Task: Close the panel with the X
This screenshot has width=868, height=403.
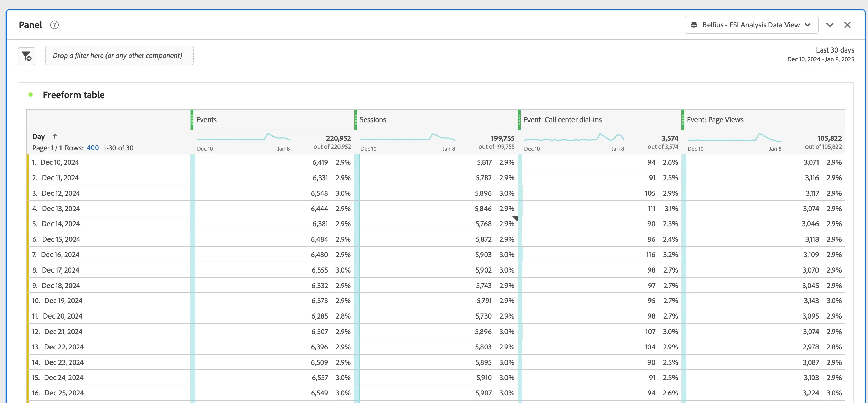Action: [847, 25]
